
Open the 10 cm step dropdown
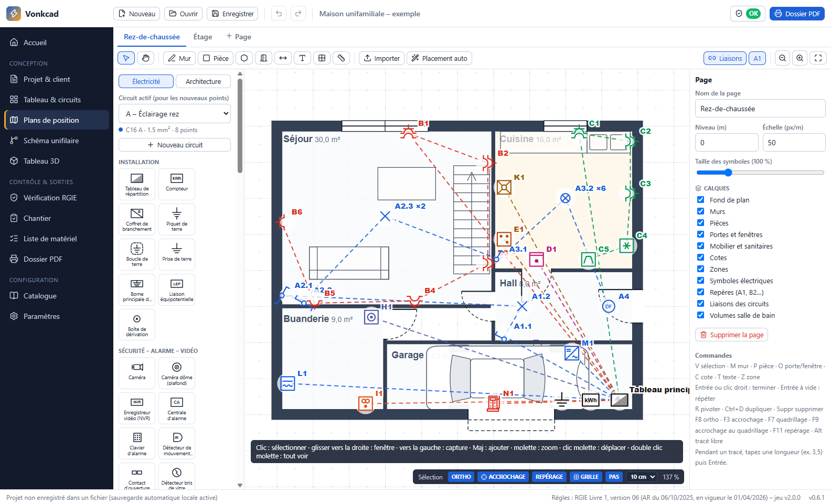pos(643,477)
